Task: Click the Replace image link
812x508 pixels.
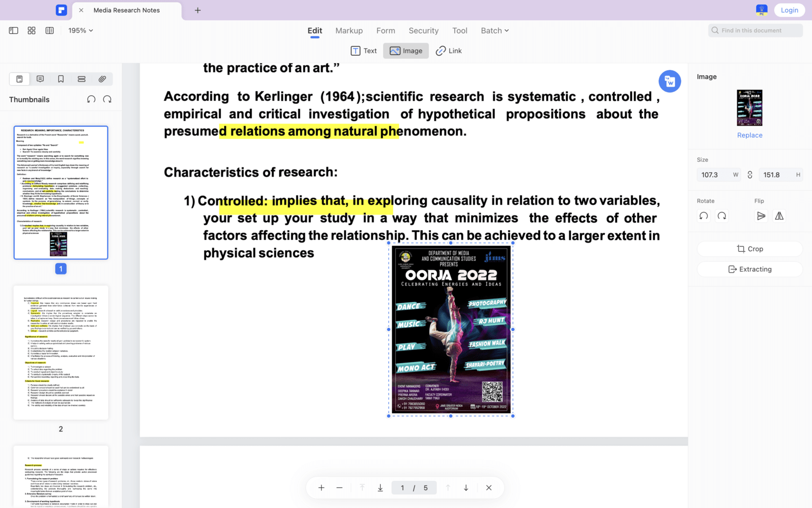Action: pos(749,135)
